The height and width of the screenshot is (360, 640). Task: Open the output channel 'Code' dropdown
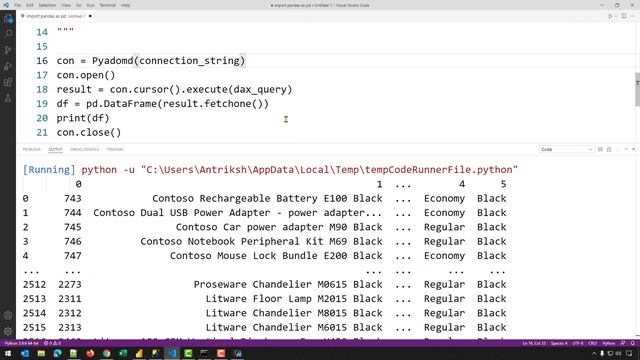coord(566,149)
